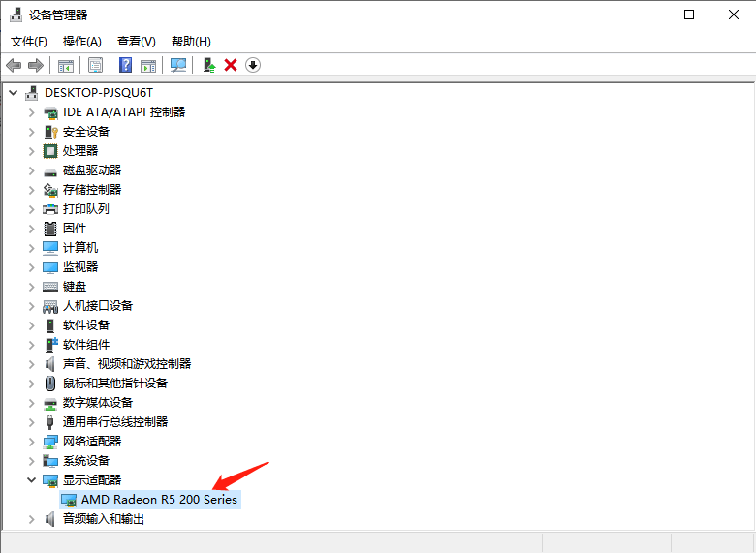
Task: Expand the IDE ATA/ATAPI 控制器 node
Action: click(32, 111)
